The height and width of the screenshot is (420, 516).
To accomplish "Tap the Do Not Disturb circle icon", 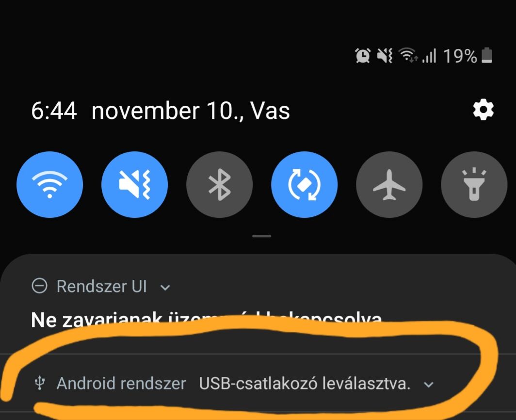I will tap(39, 286).
